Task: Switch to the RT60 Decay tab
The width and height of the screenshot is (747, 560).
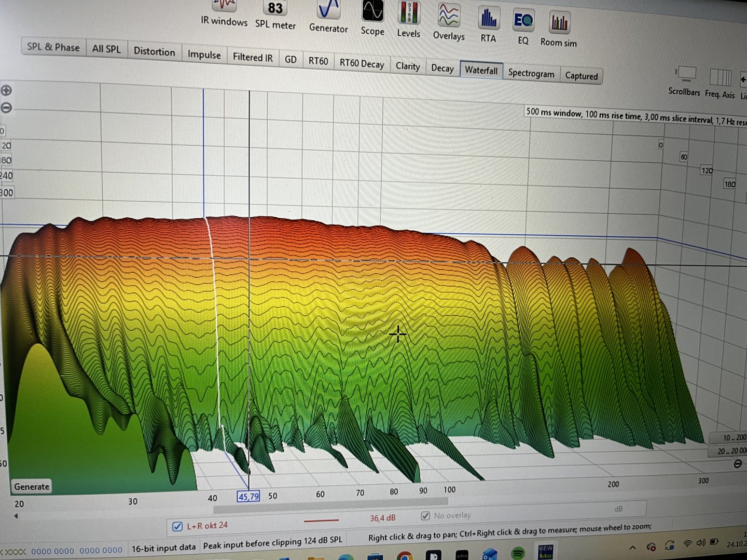Action: click(362, 64)
